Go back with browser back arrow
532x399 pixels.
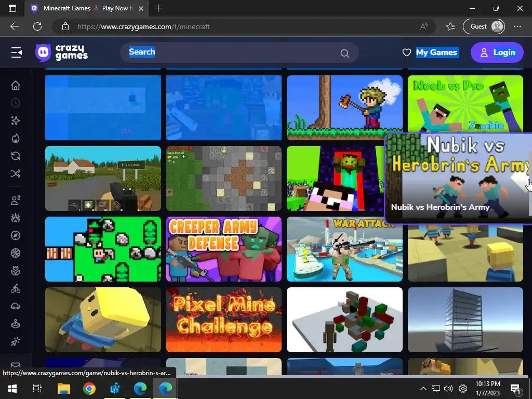14,26
